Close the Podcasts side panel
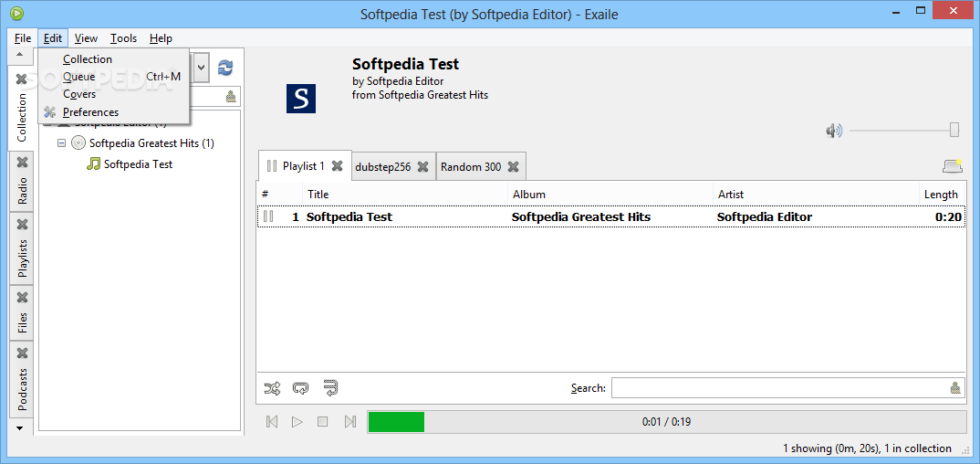980x464 pixels. (23, 353)
